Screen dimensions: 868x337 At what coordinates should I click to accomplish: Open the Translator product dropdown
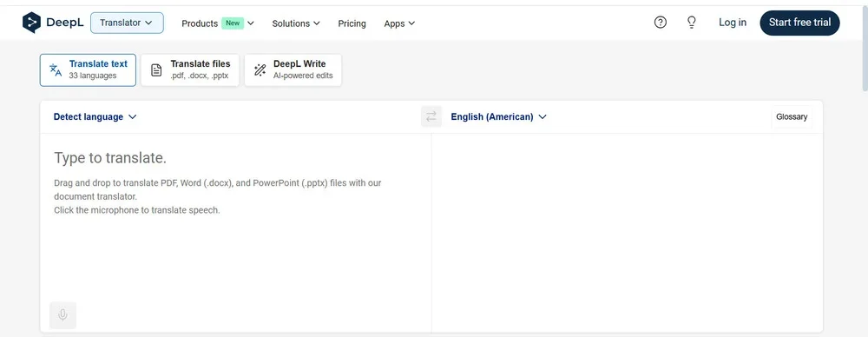(127, 23)
